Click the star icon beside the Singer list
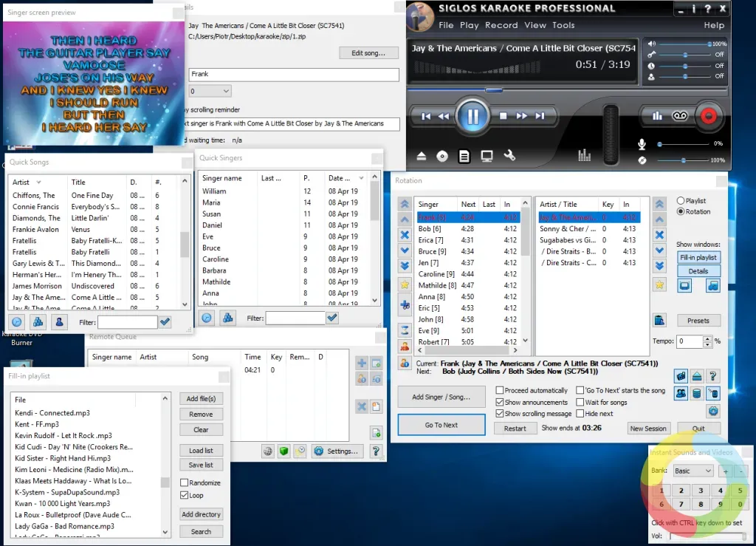Viewport: 756px width, 546px height. pyautogui.click(x=405, y=284)
